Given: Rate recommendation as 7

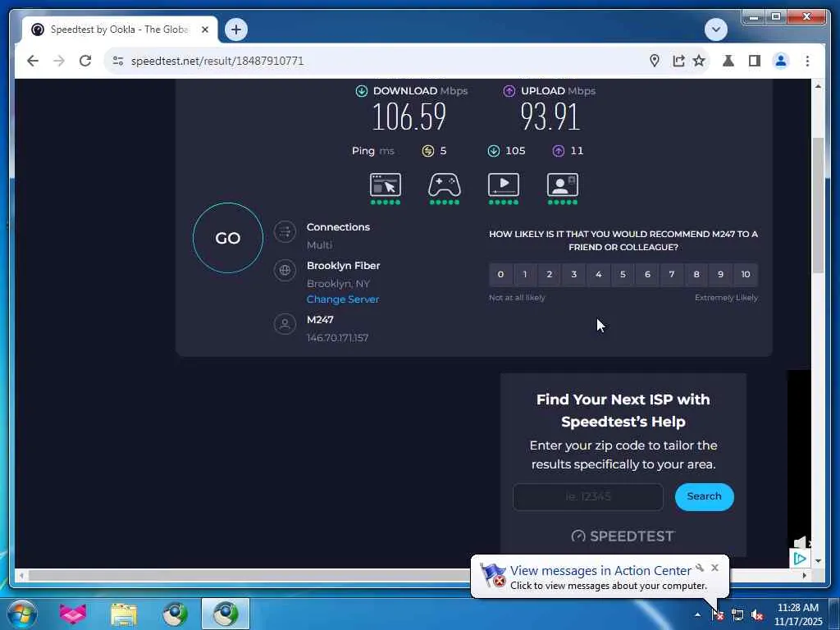Looking at the screenshot, I should [672, 274].
